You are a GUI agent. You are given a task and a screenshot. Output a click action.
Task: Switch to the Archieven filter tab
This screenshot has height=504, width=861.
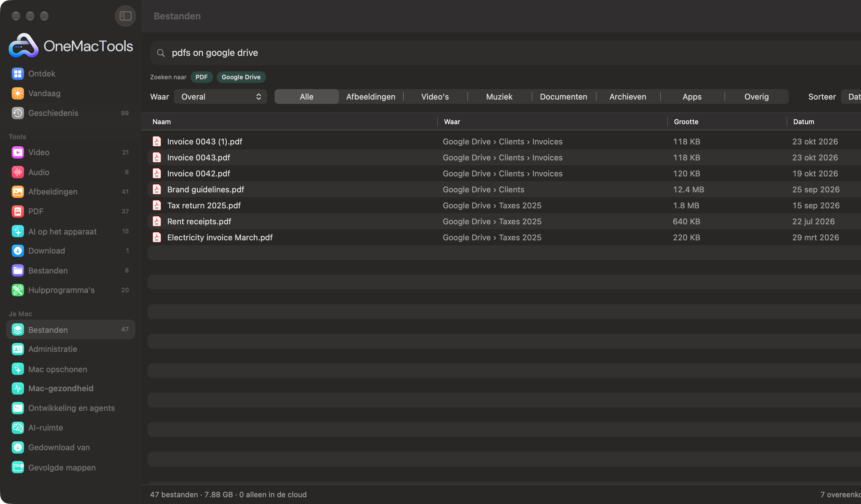click(628, 96)
